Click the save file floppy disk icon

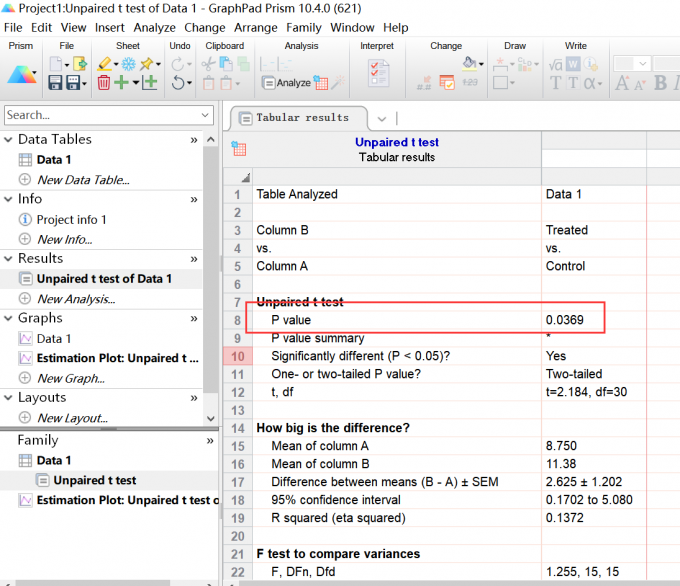(55, 83)
